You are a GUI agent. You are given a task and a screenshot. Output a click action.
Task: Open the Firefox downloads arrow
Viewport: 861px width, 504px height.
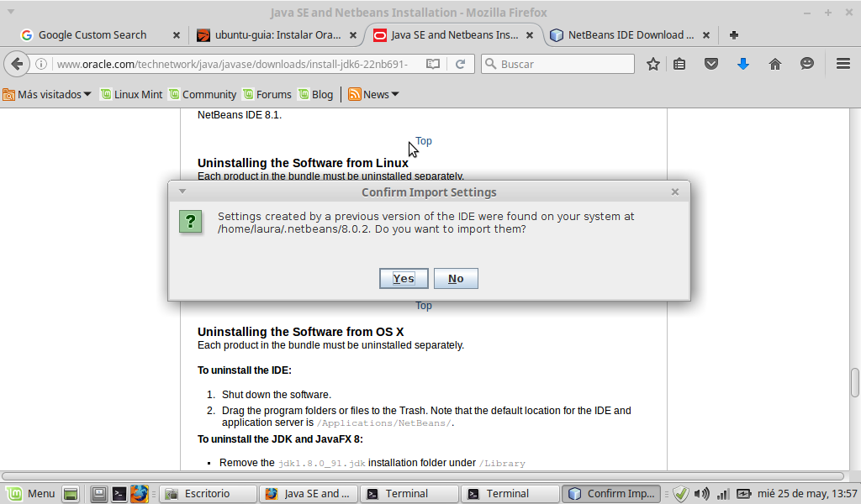point(742,64)
